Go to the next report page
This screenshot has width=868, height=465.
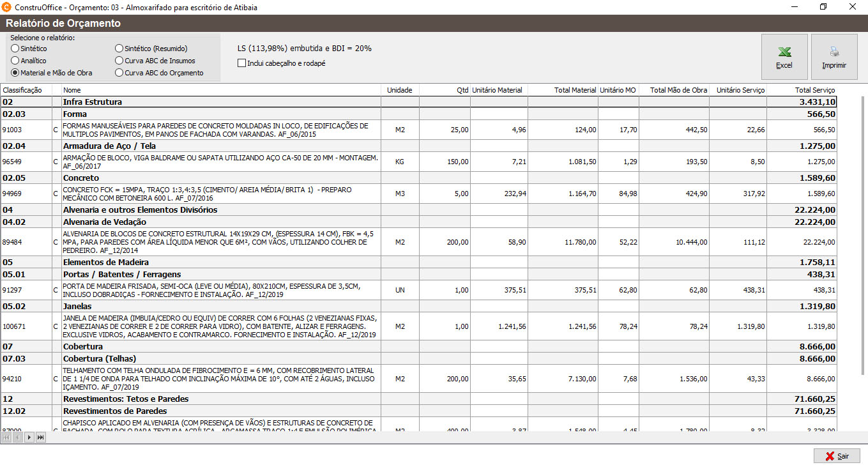(29, 438)
